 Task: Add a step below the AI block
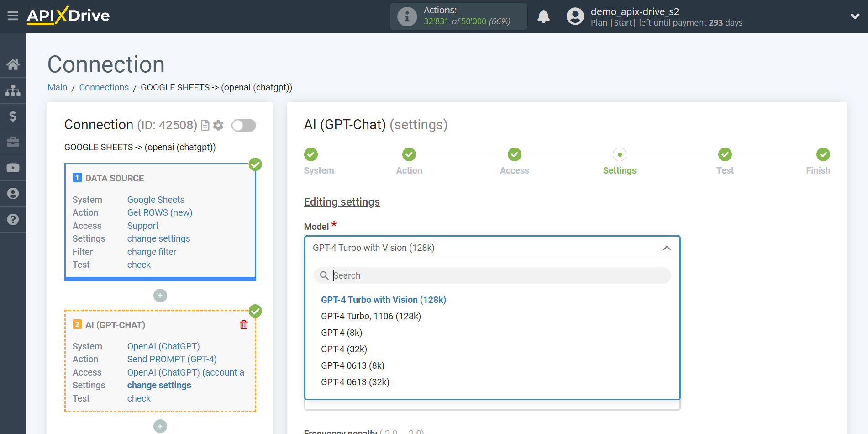point(160,426)
